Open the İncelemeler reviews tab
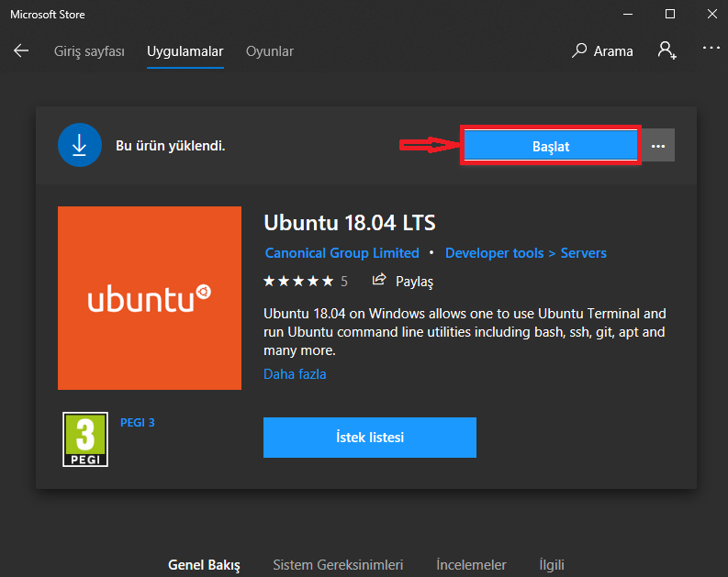 (471, 564)
